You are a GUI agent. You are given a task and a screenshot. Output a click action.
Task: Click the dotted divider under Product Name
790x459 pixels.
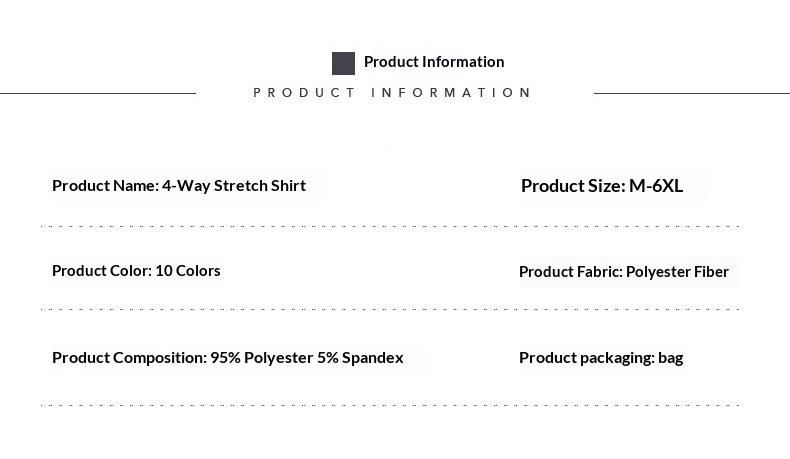click(390, 226)
